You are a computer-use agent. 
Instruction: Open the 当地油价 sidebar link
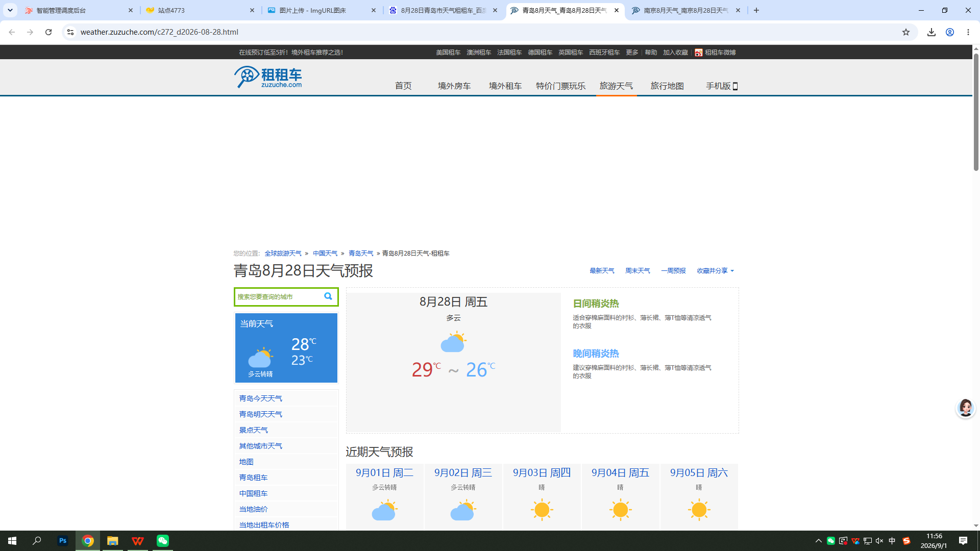tap(253, 509)
